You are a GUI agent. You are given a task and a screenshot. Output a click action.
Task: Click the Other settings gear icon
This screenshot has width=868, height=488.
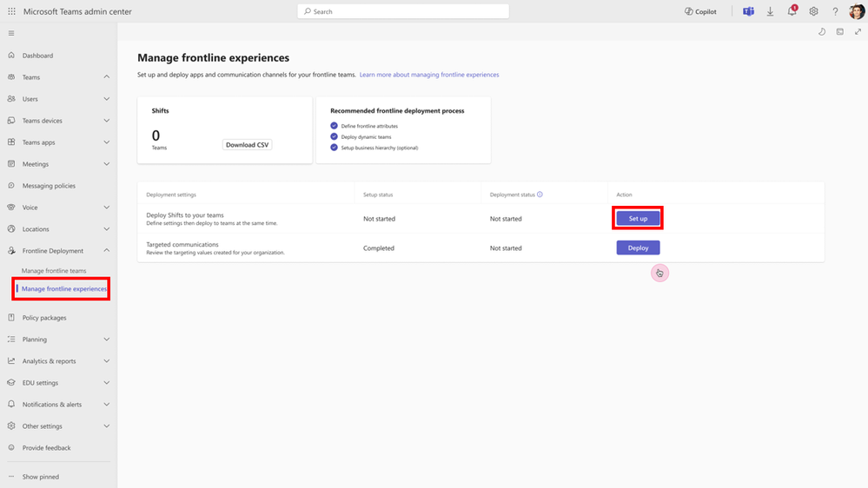tap(11, 426)
